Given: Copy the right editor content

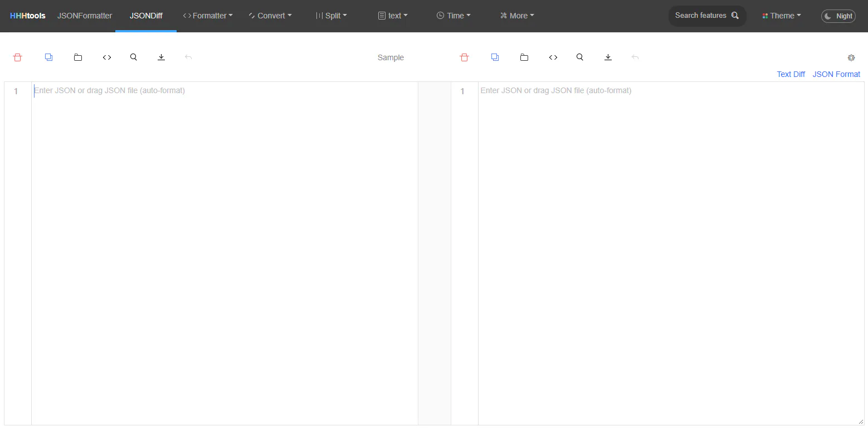Looking at the screenshot, I should 495,57.
